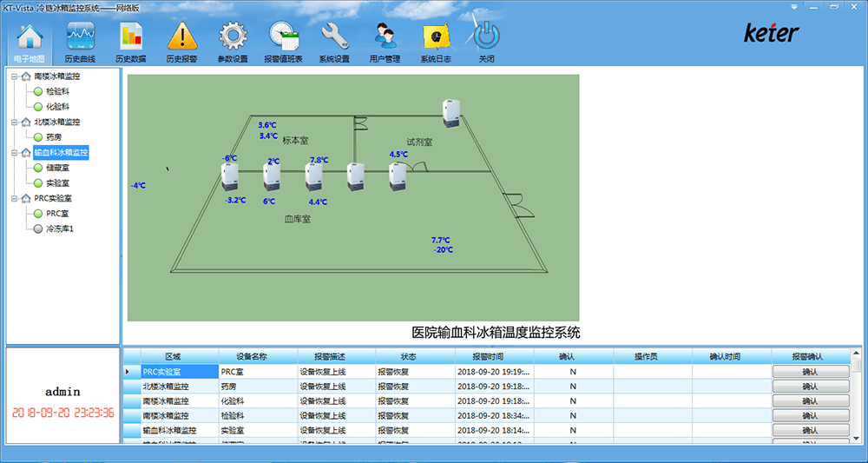Select the 电子地图 home tab
This screenshot has width=868, height=463.
tap(30, 43)
